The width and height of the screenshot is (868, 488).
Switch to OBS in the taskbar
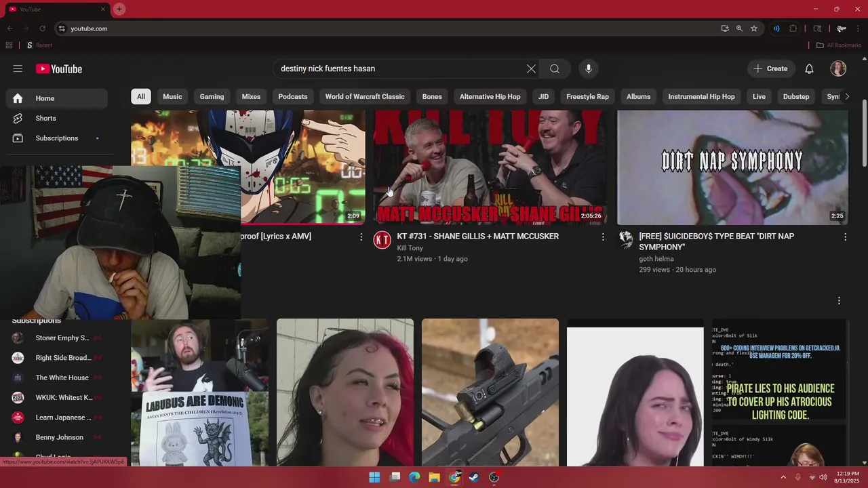tap(494, 477)
